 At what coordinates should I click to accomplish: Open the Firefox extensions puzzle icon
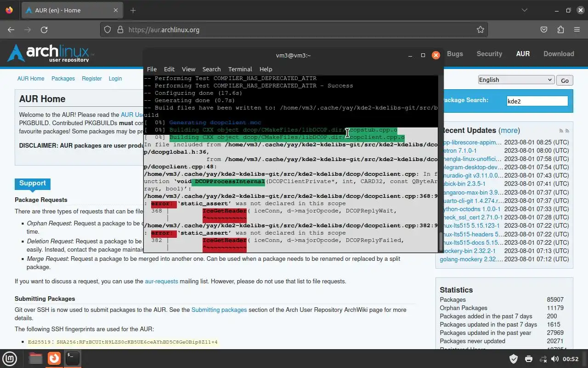point(560,29)
